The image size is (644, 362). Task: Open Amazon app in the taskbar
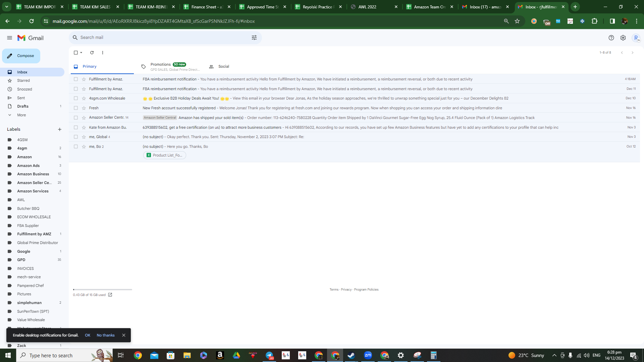click(x=220, y=355)
